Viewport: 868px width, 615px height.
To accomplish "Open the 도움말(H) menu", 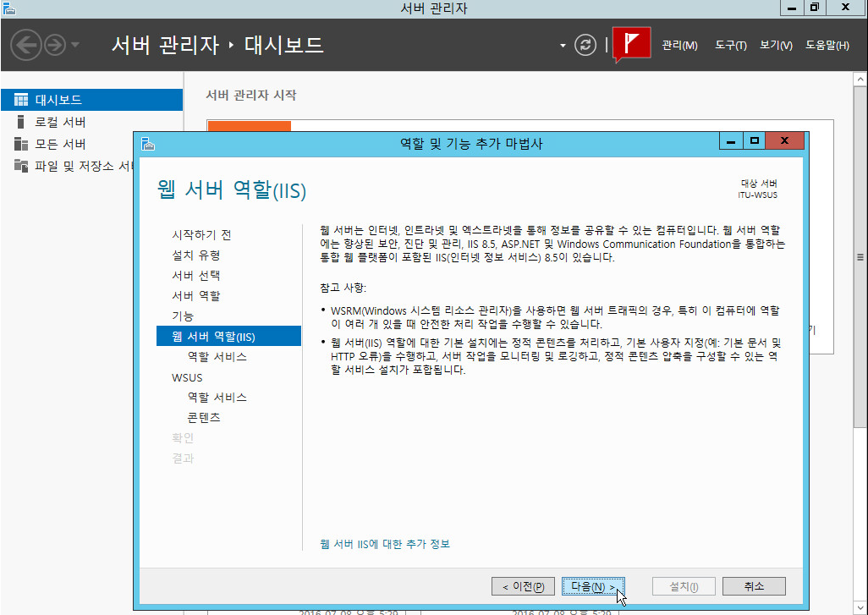I will point(827,46).
